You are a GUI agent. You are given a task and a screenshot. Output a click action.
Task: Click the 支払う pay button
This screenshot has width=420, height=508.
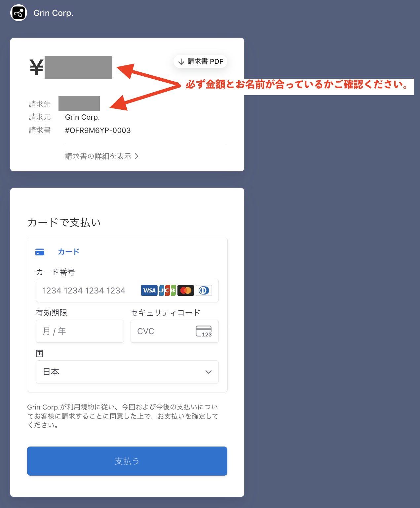(x=127, y=461)
